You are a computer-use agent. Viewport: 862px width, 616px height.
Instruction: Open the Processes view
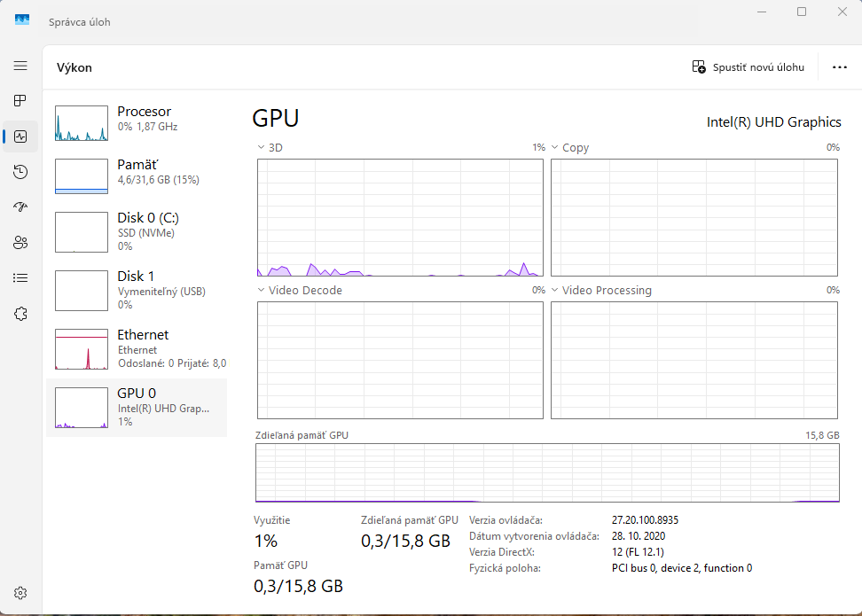20,100
